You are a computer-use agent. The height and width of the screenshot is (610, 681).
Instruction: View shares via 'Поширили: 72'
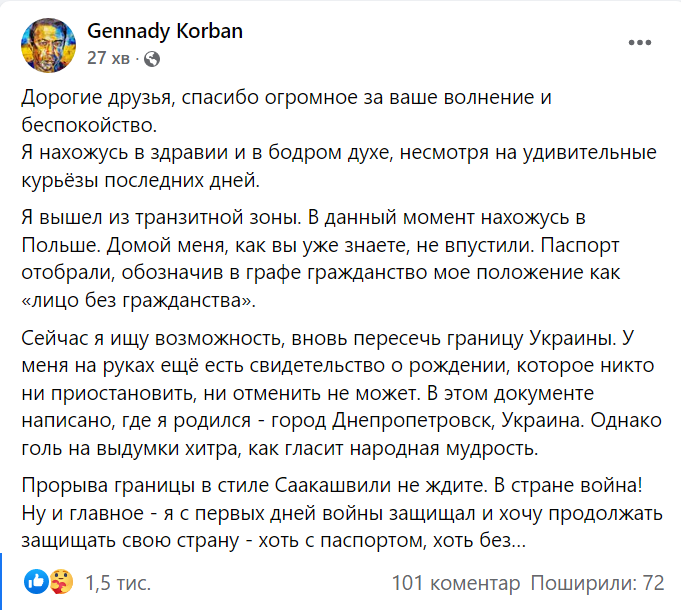598,582
